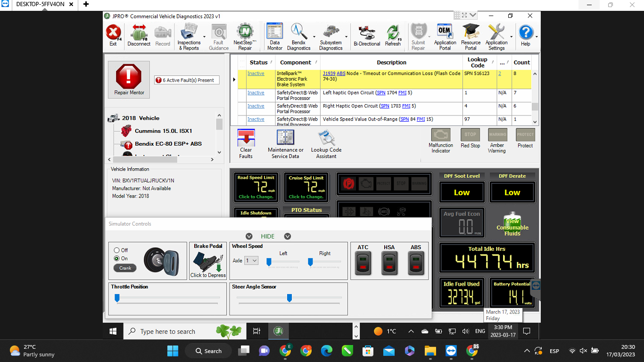Viewport: 644px width, 362px height.
Task: Launch NextStep Repair
Action: pos(244,36)
